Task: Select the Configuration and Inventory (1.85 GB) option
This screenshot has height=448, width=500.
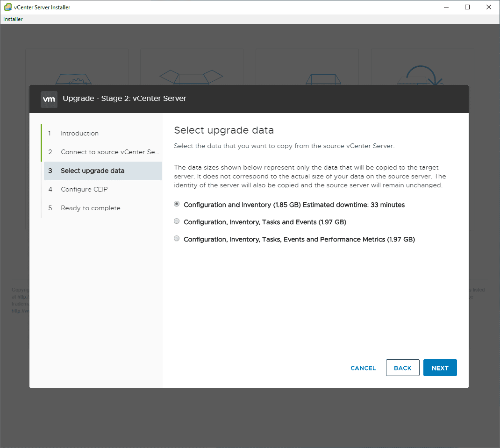Action: [x=177, y=204]
